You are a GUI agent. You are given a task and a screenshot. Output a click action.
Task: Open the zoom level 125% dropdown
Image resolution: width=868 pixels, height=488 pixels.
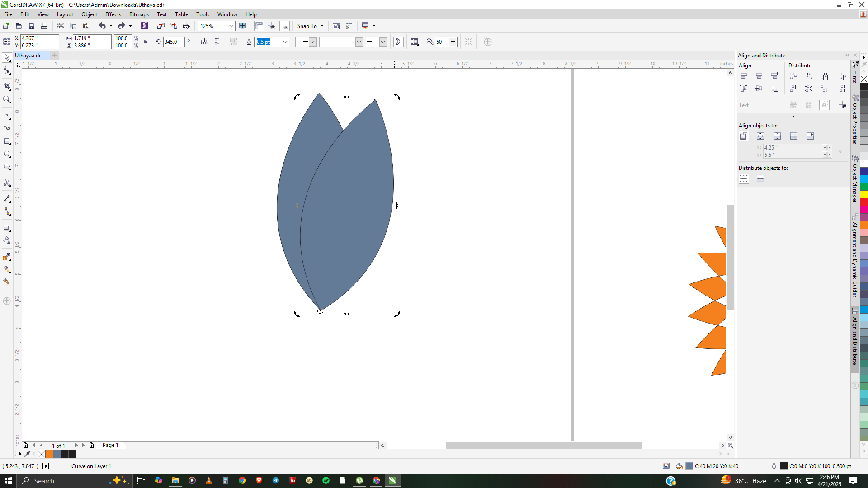click(231, 26)
